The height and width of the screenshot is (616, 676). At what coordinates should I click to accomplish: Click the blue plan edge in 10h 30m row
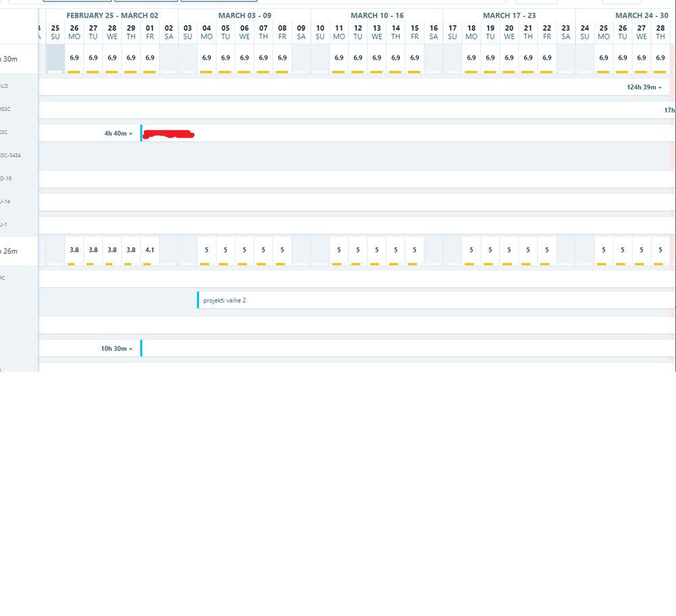pyautogui.click(x=141, y=348)
